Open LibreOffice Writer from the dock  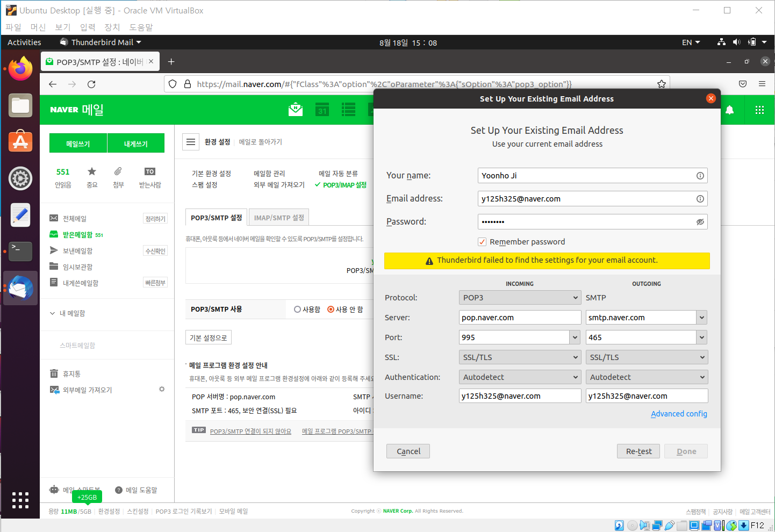(x=20, y=215)
